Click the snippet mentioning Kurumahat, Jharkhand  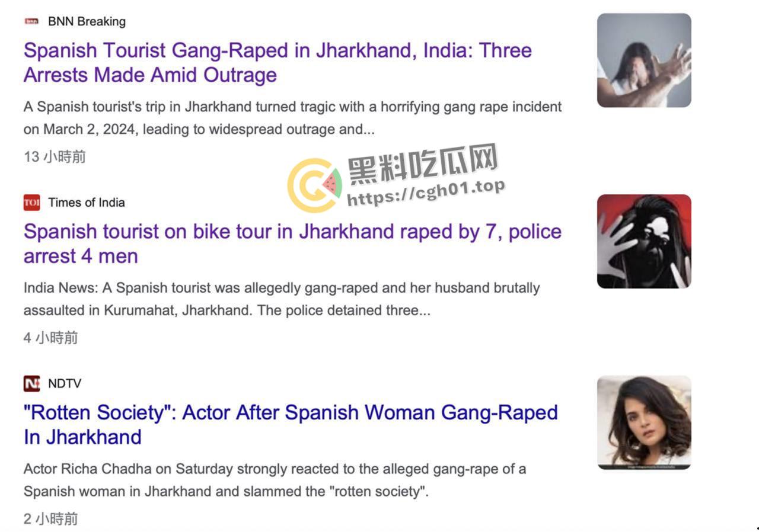(x=282, y=299)
